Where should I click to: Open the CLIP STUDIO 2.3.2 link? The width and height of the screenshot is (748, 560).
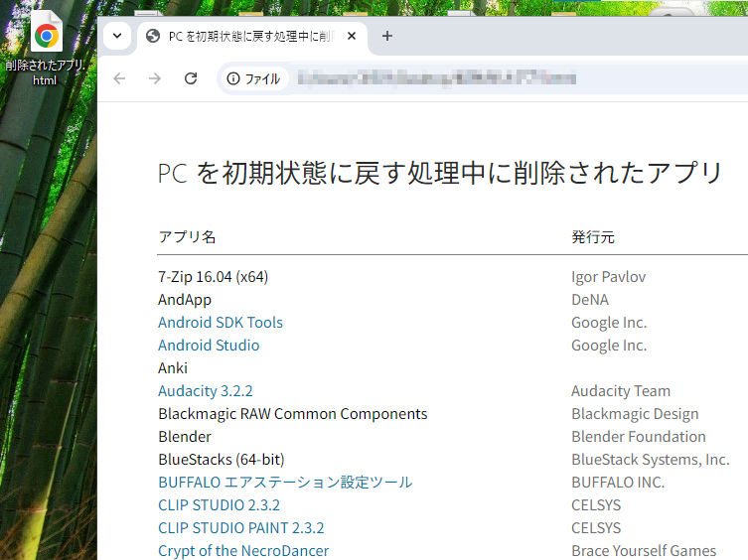click(x=219, y=504)
